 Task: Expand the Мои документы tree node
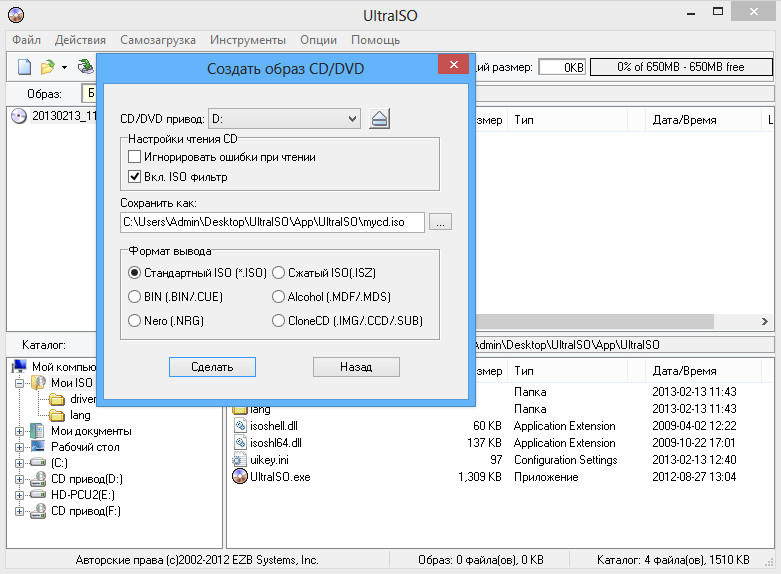[x=20, y=431]
